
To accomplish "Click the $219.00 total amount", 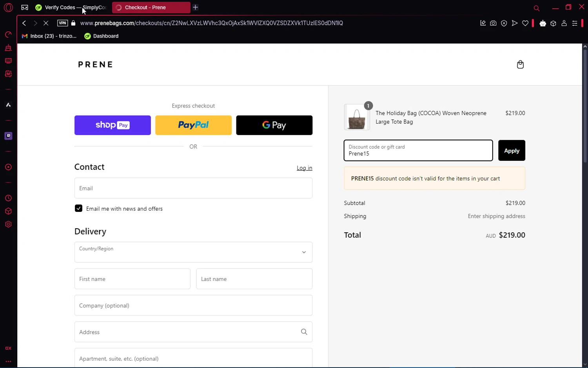I will (x=512, y=235).
